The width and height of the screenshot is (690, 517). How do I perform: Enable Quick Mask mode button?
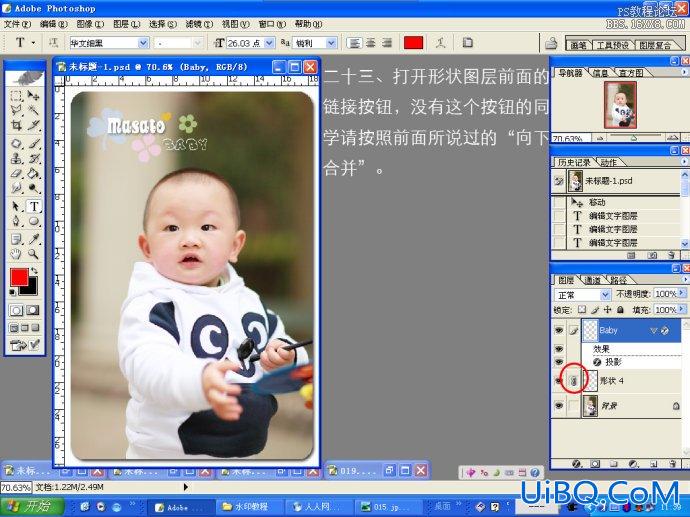pos(33,311)
